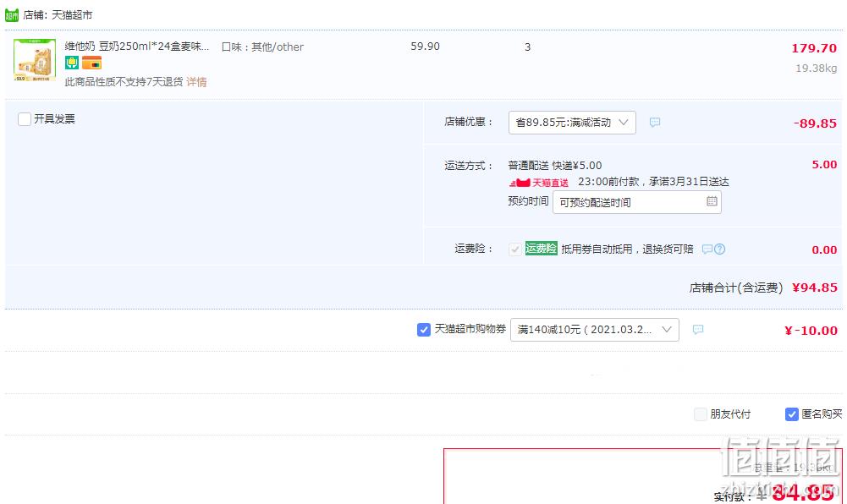Click the 天猫直送 red logo

tap(538, 183)
